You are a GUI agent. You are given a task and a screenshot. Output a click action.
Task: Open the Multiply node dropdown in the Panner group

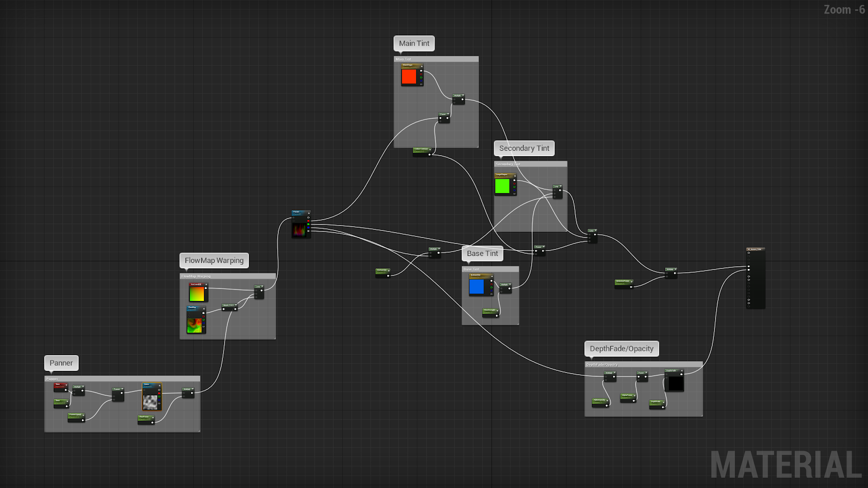click(83, 387)
